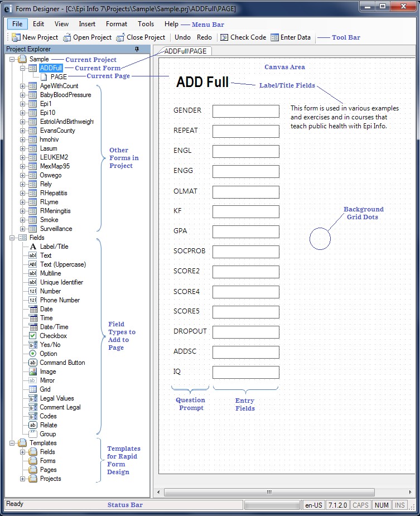The width and height of the screenshot is (420, 516).
Task: Click the Check Code toolbar icon
Action: click(x=224, y=37)
